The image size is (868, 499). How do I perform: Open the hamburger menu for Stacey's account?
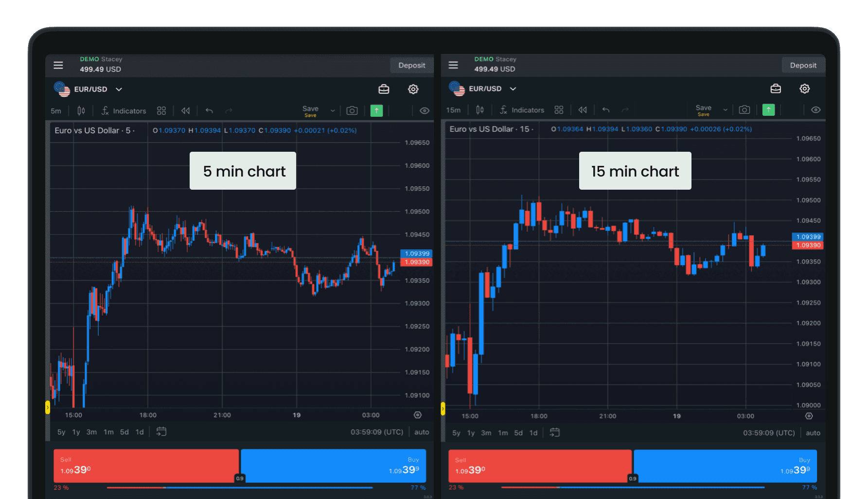pyautogui.click(x=58, y=65)
